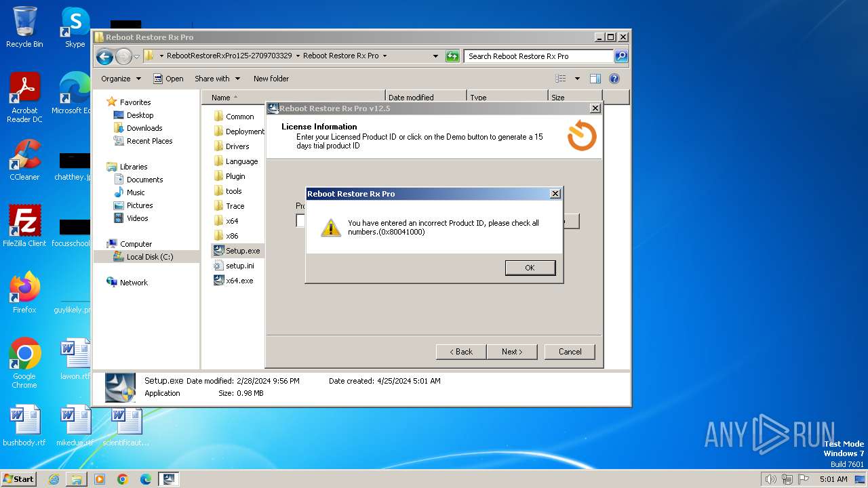Screen dimensions: 868x488
Task: Cancel the Reboot Restore Rx Pro setup
Action: [570, 352]
